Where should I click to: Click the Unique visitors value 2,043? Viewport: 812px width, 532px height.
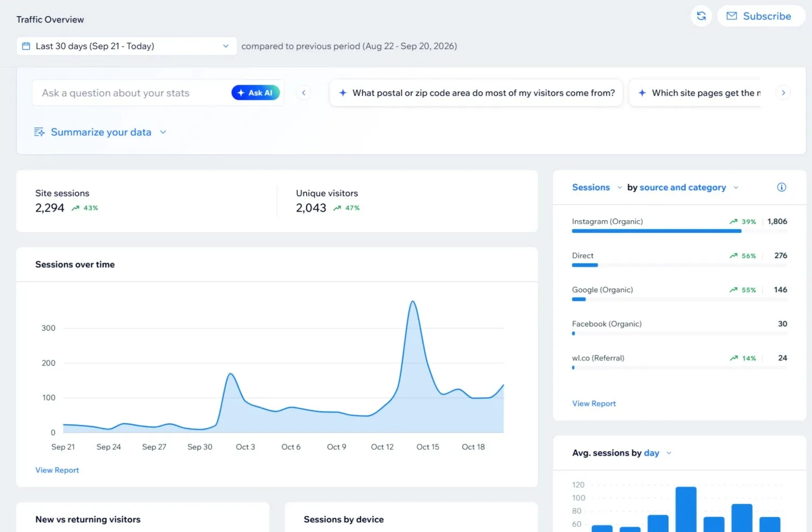pyautogui.click(x=311, y=208)
